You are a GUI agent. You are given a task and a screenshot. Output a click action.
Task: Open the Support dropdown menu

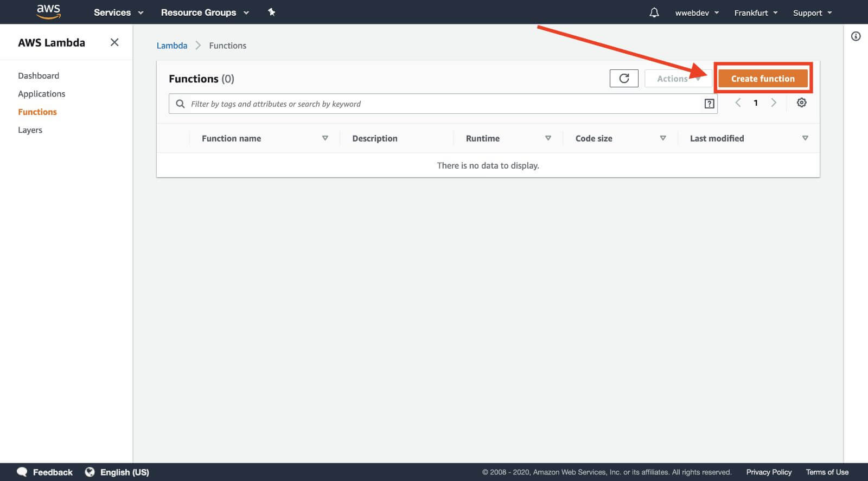coord(812,12)
